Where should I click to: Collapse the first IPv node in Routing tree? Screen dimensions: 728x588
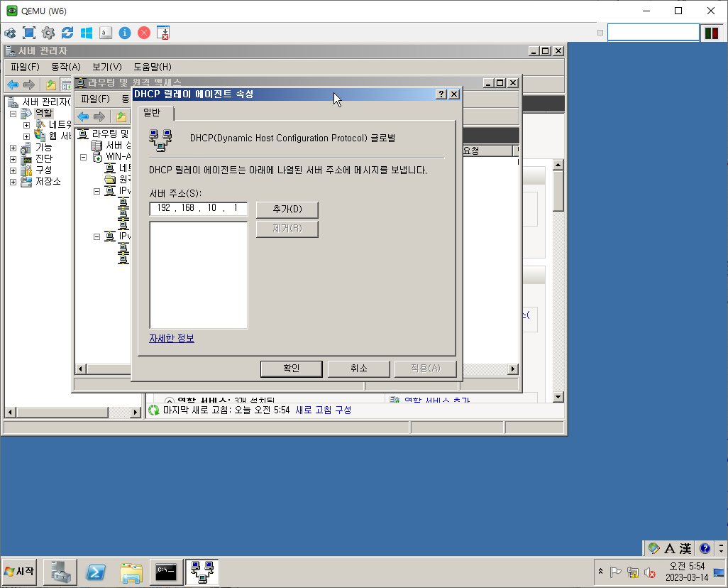tap(96, 191)
